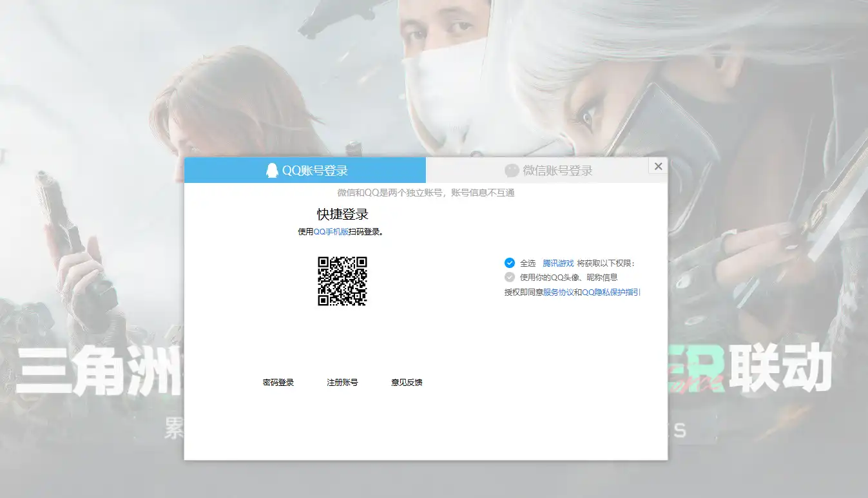Open the 腾讯游戏 link
Viewport: 868px width, 498px height.
click(558, 263)
